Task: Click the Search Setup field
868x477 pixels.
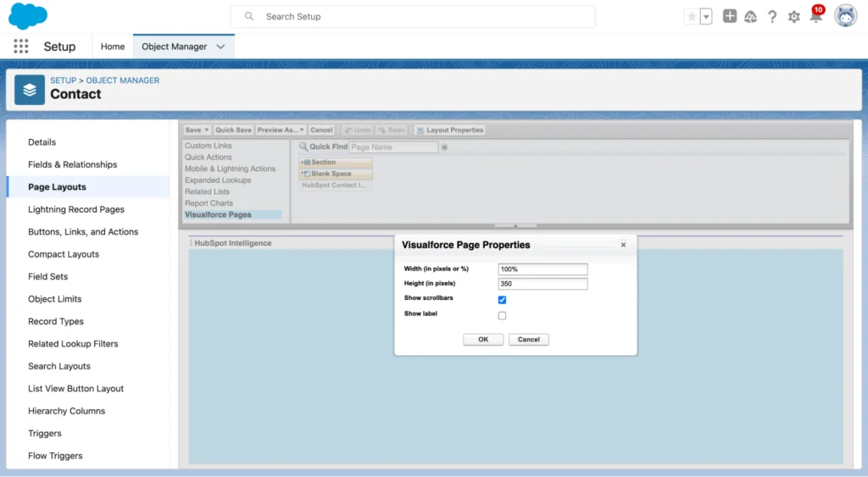Action: point(413,17)
